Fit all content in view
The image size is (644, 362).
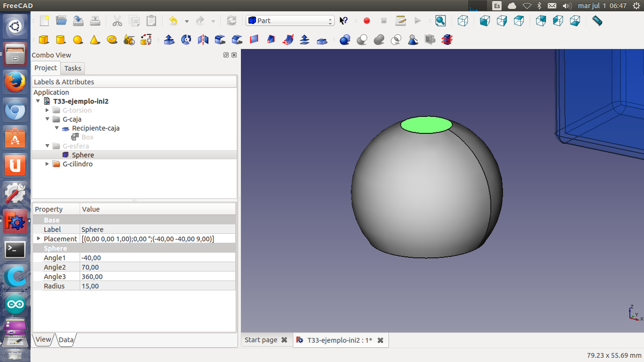point(440,21)
